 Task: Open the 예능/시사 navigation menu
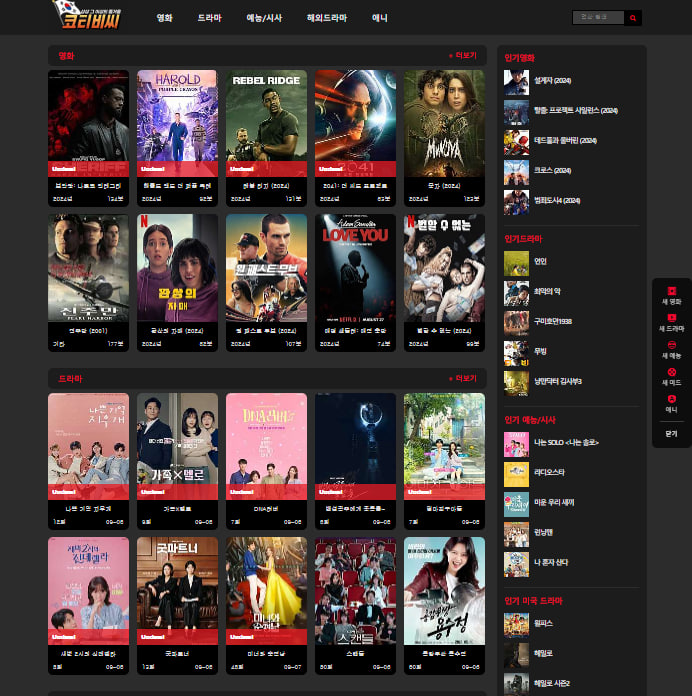[264, 18]
